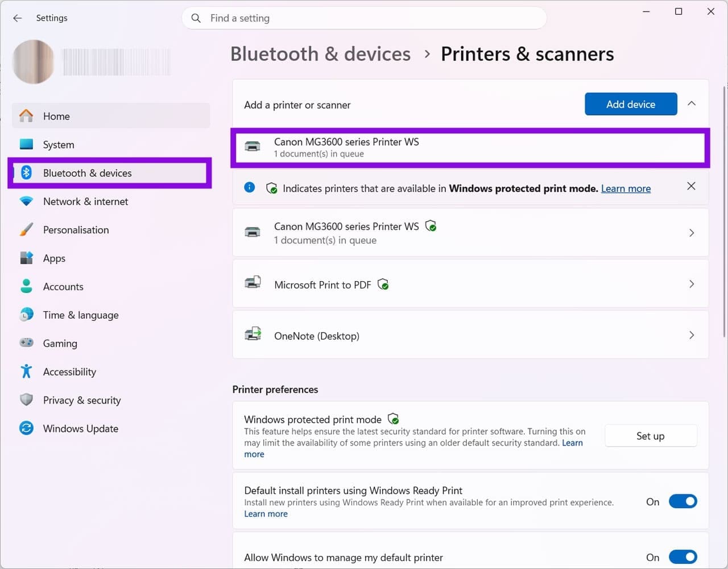Click the Add device button
Image resolution: width=728 pixels, height=569 pixels.
631,104
